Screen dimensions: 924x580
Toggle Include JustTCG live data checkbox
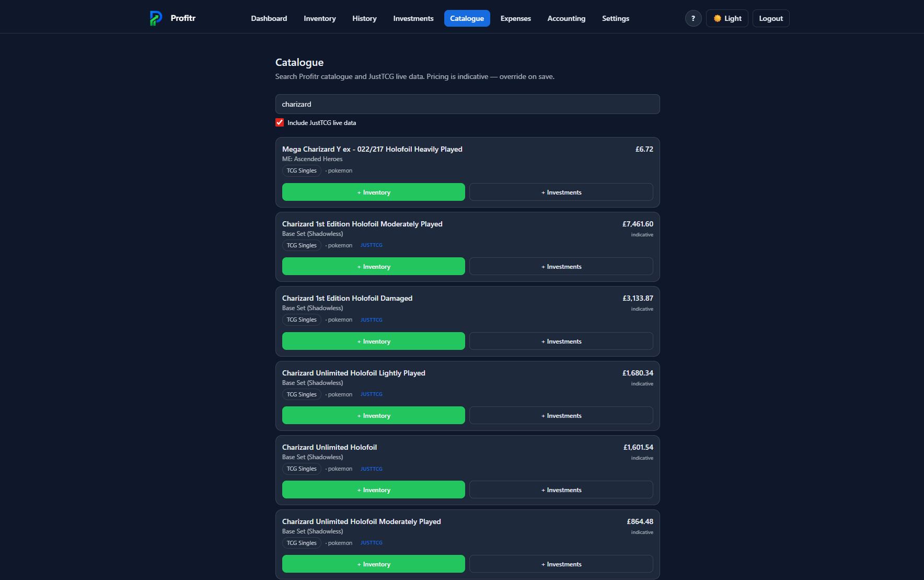point(280,122)
